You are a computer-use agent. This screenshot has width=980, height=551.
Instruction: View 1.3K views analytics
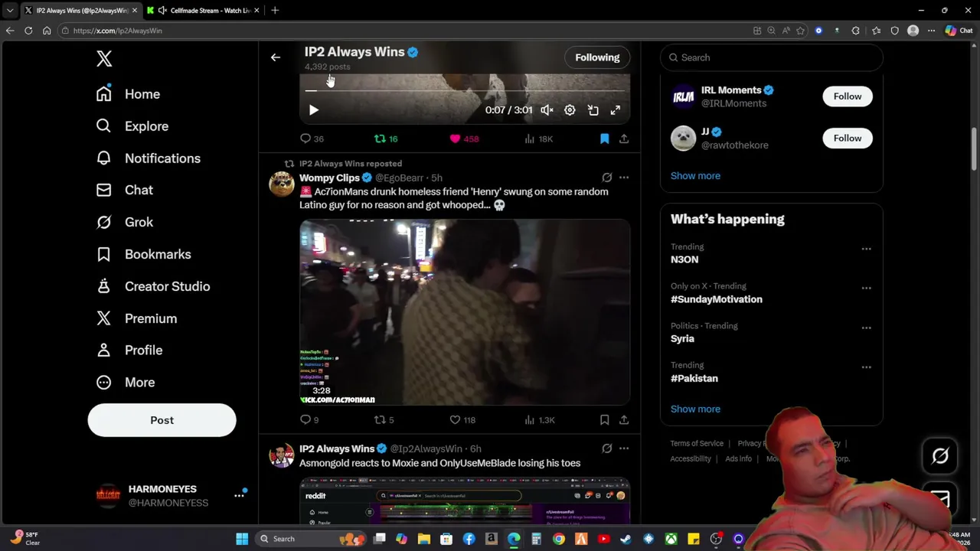coord(540,419)
